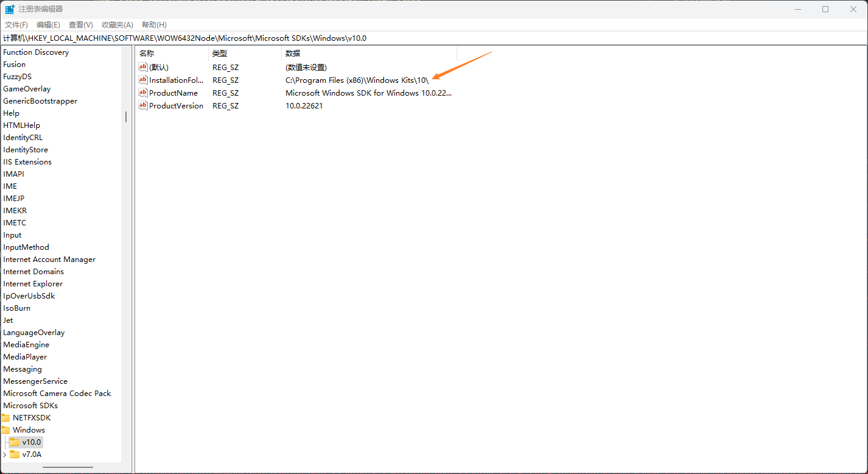
Task: Select the IMEJP key
Action: 14,199
